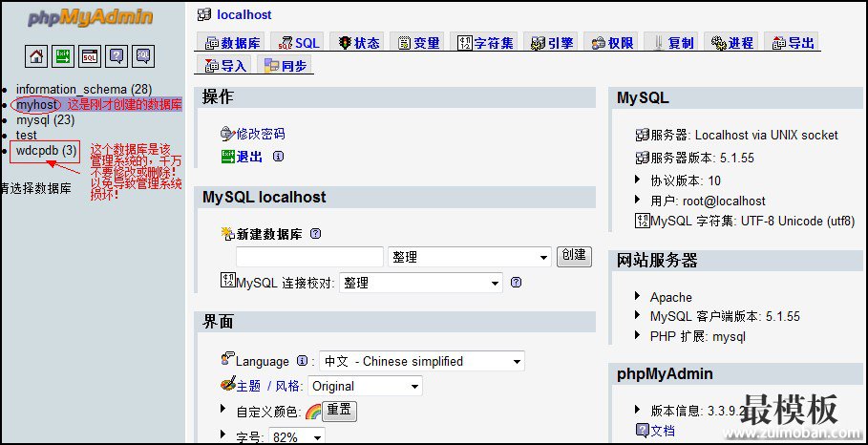Click the rainbow color icon by 自定义颜色
The width and height of the screenshot is (868, 445).
click(313, 412)
